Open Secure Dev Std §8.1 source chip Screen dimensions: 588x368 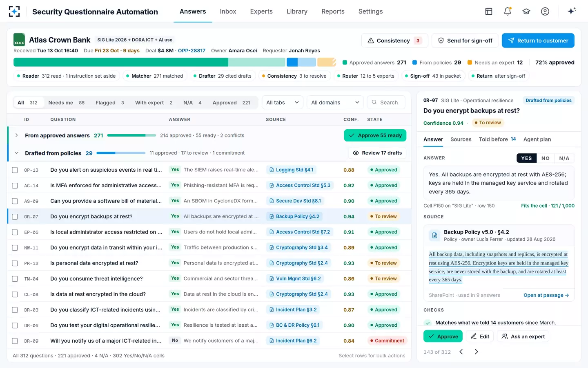296,201
